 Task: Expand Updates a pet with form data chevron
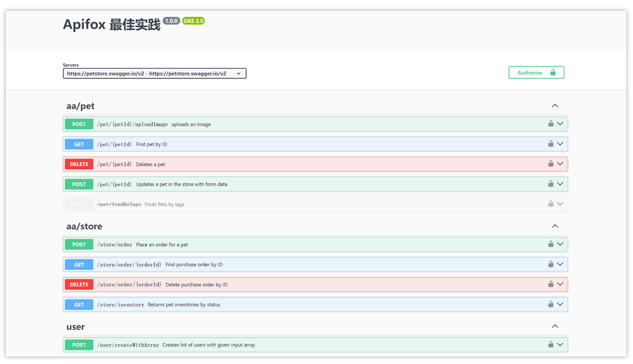[x=560, y=184]
